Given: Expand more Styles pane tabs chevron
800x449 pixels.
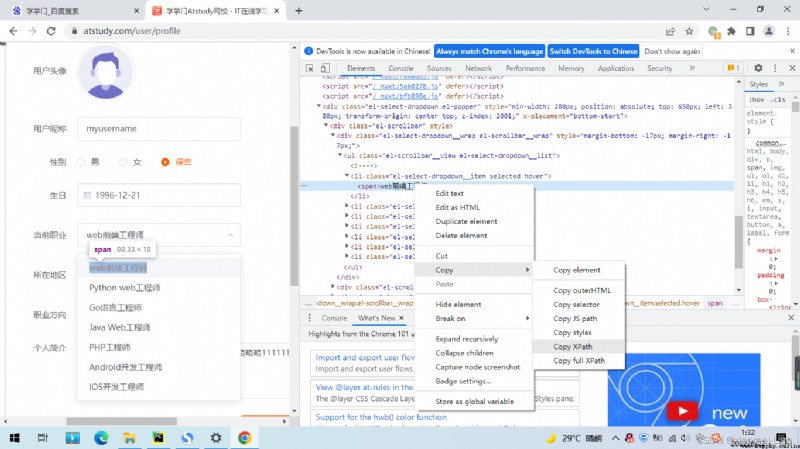Looking at the screenshot, I should tap(781, 84).
